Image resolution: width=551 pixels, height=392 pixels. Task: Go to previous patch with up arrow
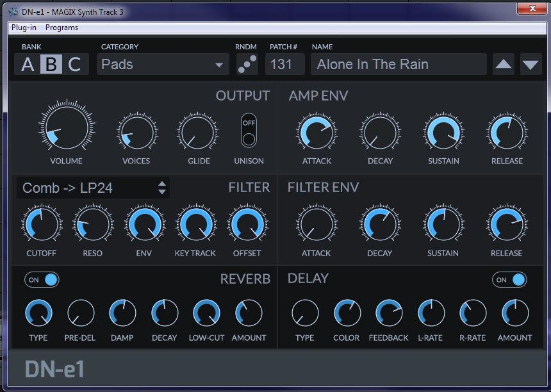[x=504, y=64]
